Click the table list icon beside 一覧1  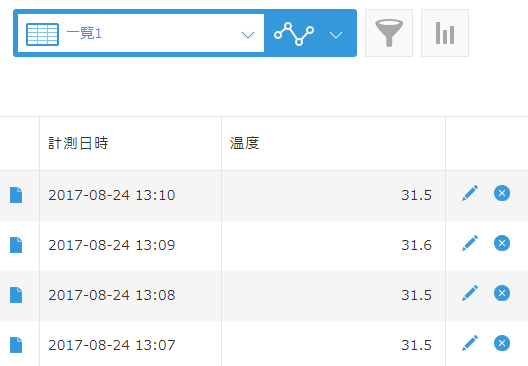42,34
